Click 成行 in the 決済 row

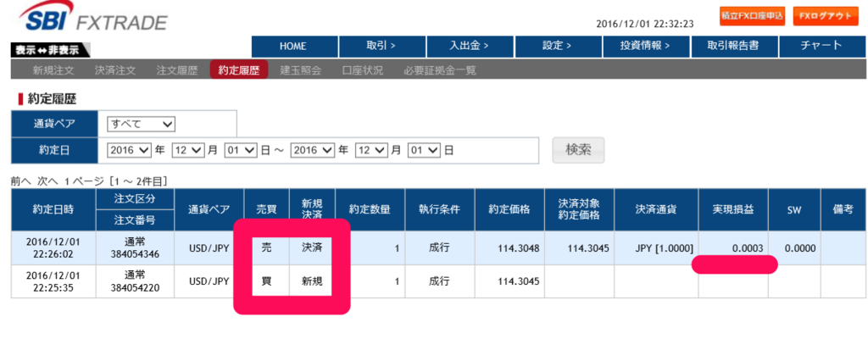click(x=440, y=248)
